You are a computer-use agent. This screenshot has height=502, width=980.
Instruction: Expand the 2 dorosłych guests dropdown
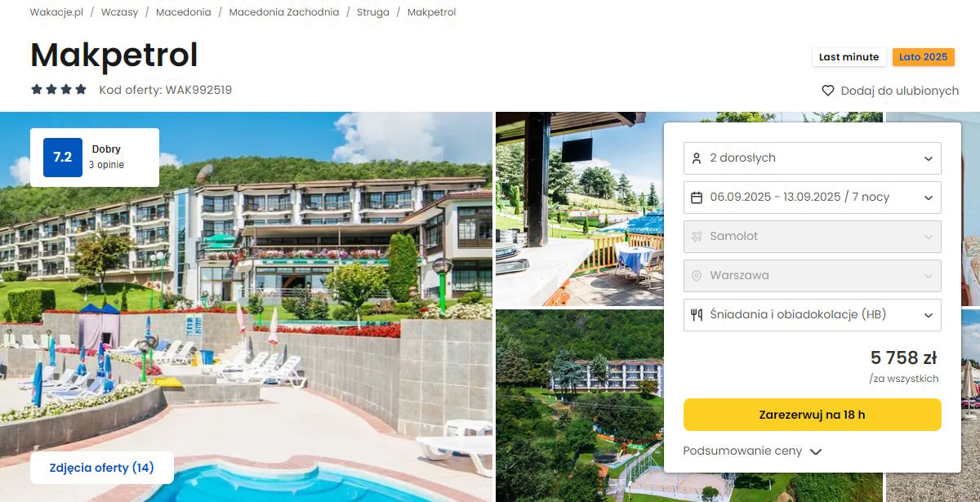812,158
